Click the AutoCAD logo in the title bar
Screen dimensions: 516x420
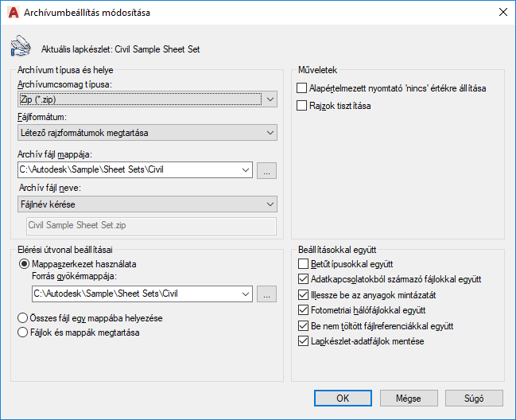[x=14, y=13]
